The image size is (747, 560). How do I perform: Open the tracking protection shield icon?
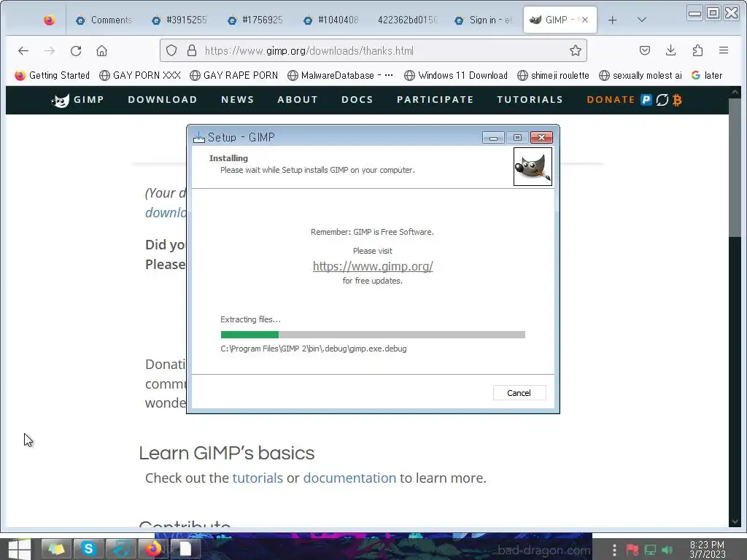pyautogui.click(x=171, y=50)
